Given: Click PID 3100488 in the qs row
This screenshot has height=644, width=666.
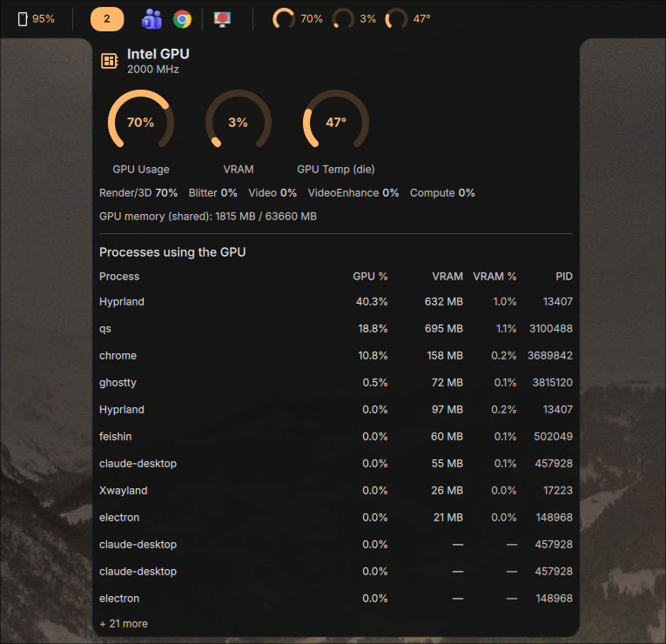Looking at the screenshot, I should [x=551, y=329].
